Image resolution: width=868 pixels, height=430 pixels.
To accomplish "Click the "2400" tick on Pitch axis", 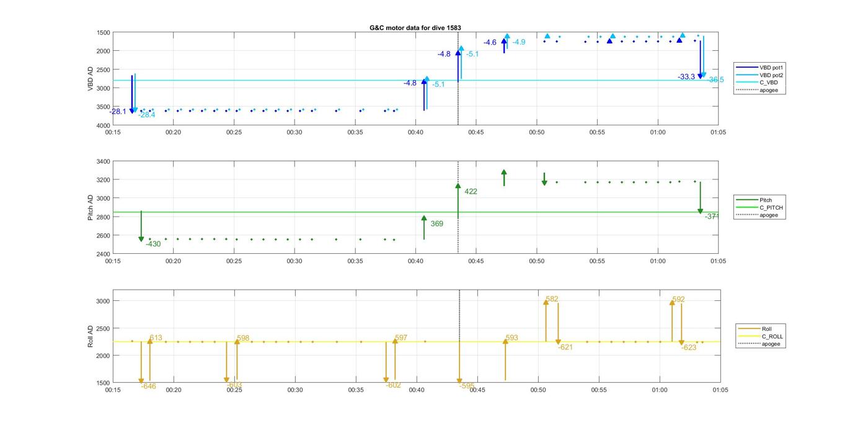I will (104, 254).
